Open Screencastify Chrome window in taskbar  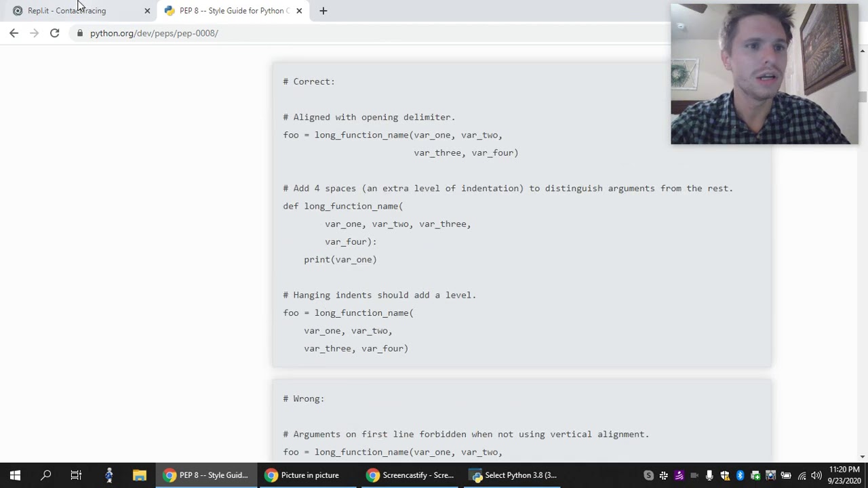point(410,475)
